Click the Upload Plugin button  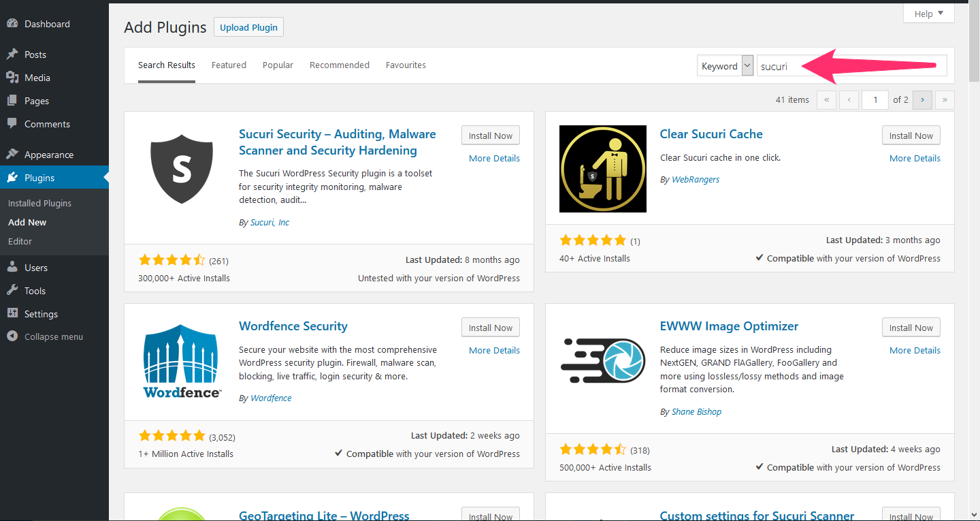(248, 27)
